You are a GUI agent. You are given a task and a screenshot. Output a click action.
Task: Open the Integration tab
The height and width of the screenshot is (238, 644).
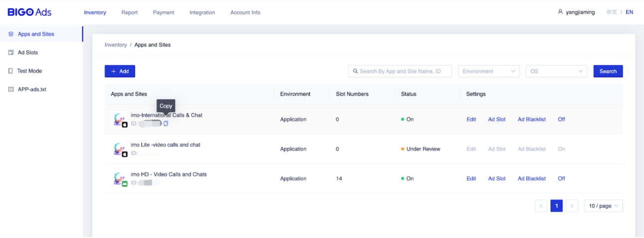pyautogui.click(x=202, y=12)
